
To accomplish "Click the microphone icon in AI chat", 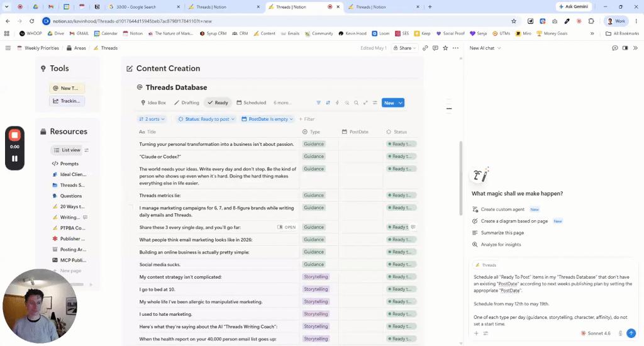I will click(620, 333).
